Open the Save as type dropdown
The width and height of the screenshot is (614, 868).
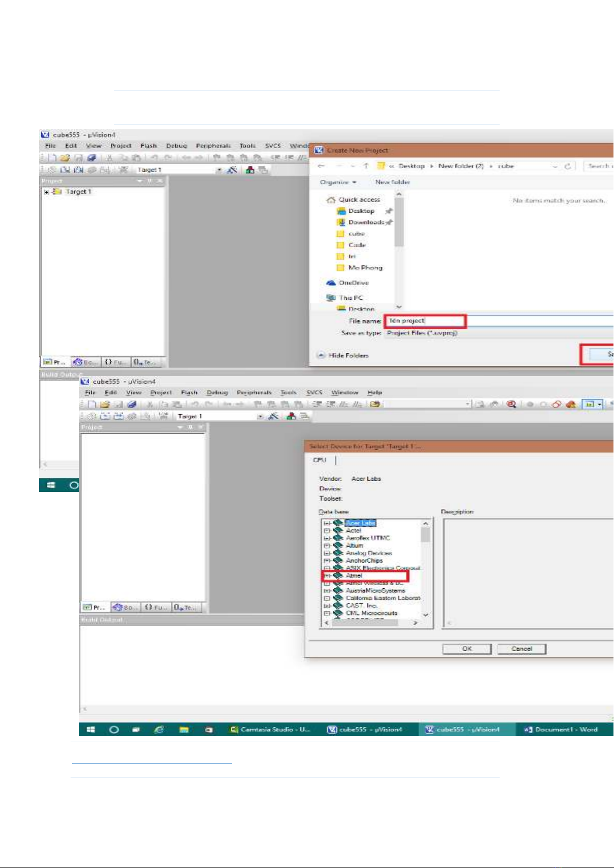pos(500,333)
